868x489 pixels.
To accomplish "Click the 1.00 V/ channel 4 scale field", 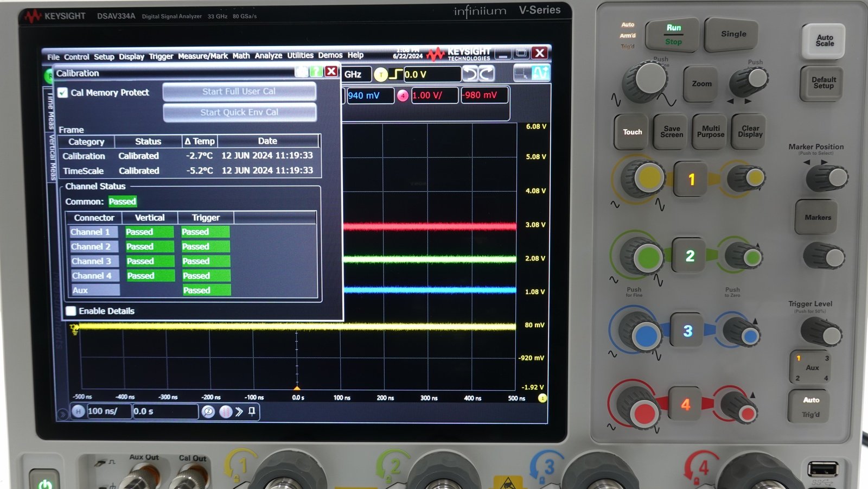I will pyautogui.click(x=435, y=96).
